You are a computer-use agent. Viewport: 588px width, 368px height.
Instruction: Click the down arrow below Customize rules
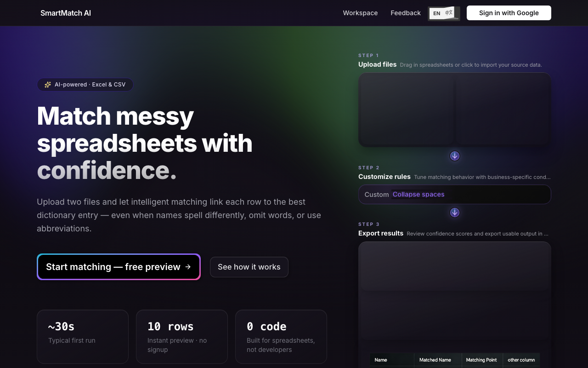point(455,213)
